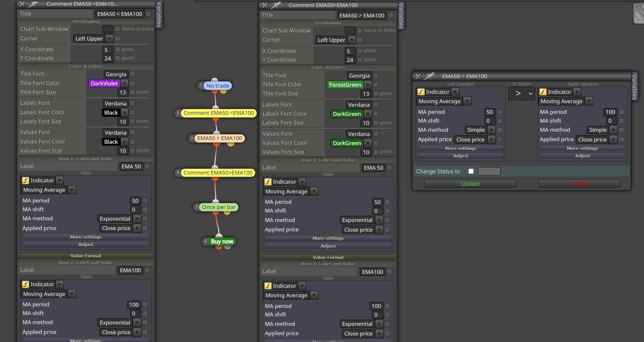Image resolution: width=644 pixels, height=342 pixels.
Task: Toggle X Coordinate pixels checkbox in middle panel
Action: point(360,51)
